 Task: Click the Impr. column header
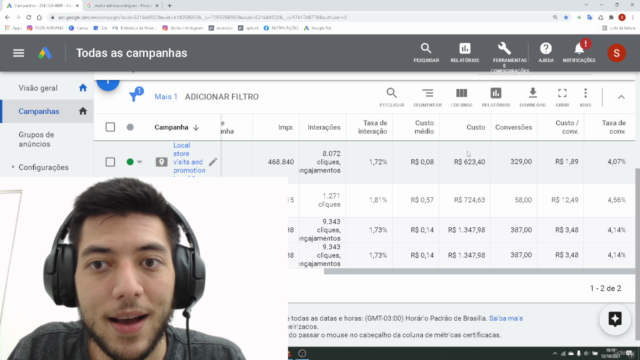(286, 127)
